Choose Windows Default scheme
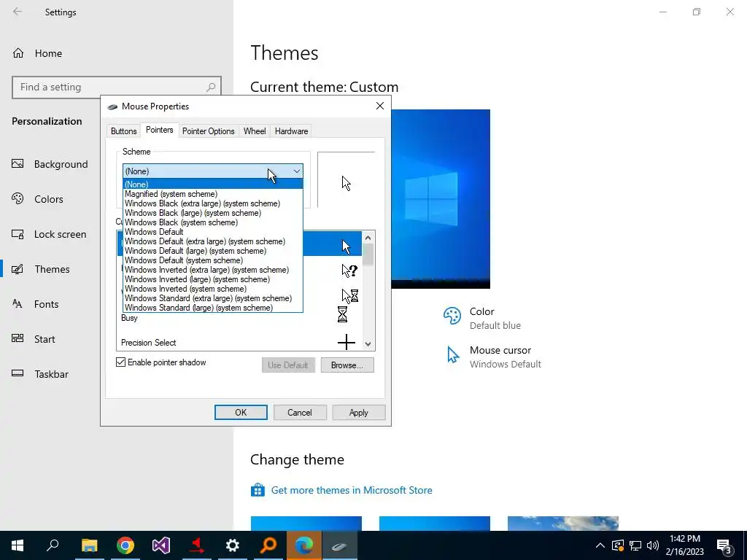This screenshot has width=747, height=560. click(213, 232)
